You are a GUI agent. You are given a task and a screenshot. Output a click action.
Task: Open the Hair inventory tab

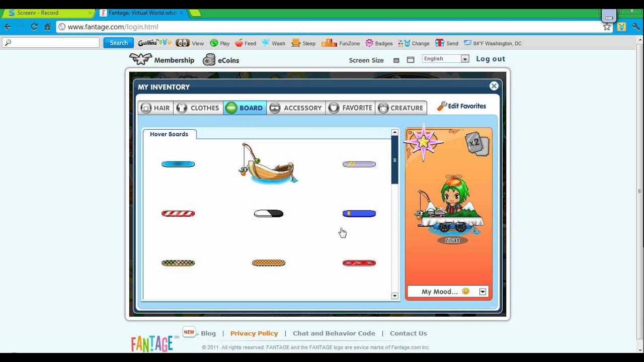156,108
